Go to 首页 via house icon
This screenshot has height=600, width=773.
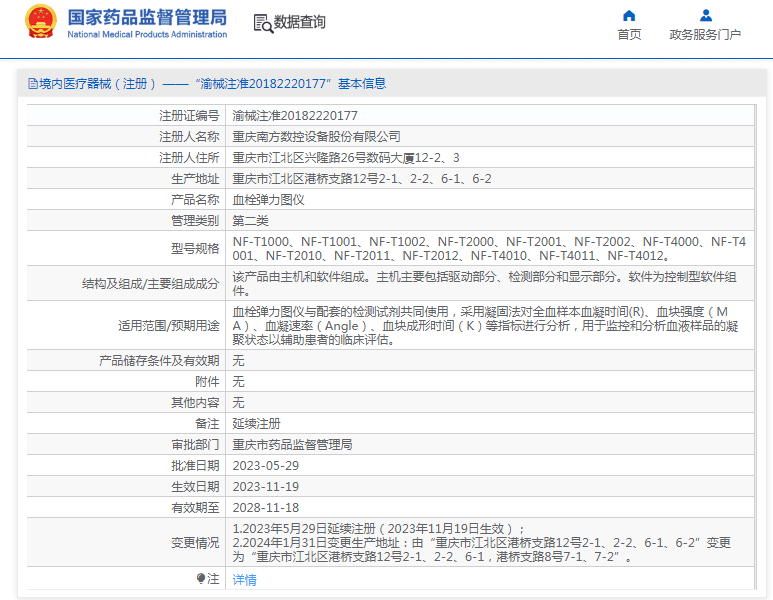[x=629, y=16]
